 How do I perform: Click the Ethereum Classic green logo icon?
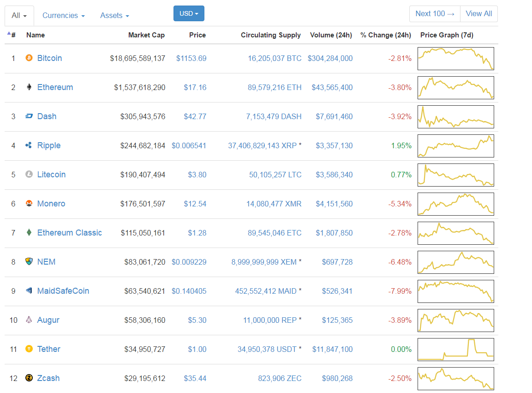pos(29,232)
